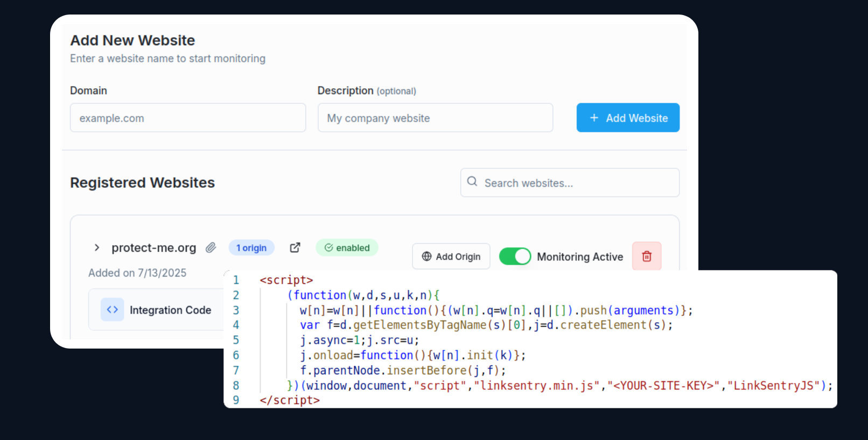Screen dimensions: 868x440
Task: Click the Add Origin button
Action: tap(451, 257)
